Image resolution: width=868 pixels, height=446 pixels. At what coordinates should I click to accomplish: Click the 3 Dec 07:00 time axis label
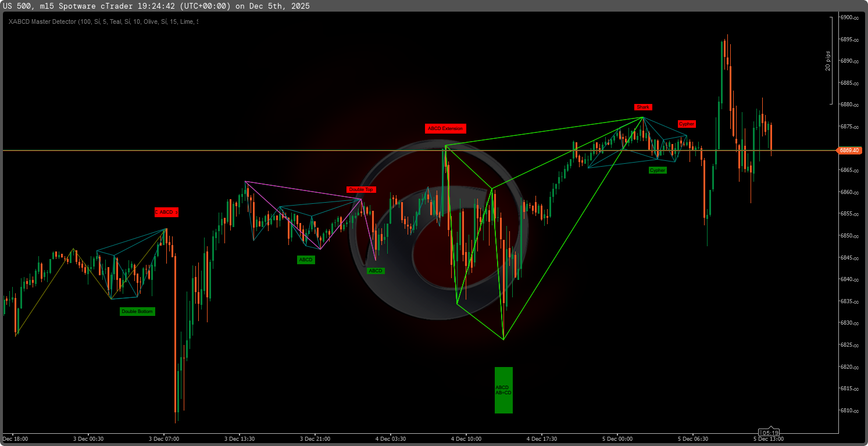(x=164, y=439)
